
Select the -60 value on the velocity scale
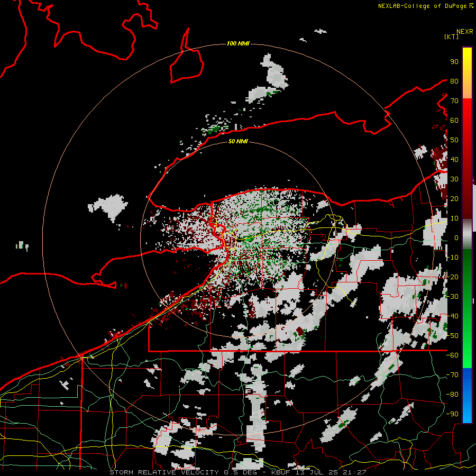coord(453,355)
